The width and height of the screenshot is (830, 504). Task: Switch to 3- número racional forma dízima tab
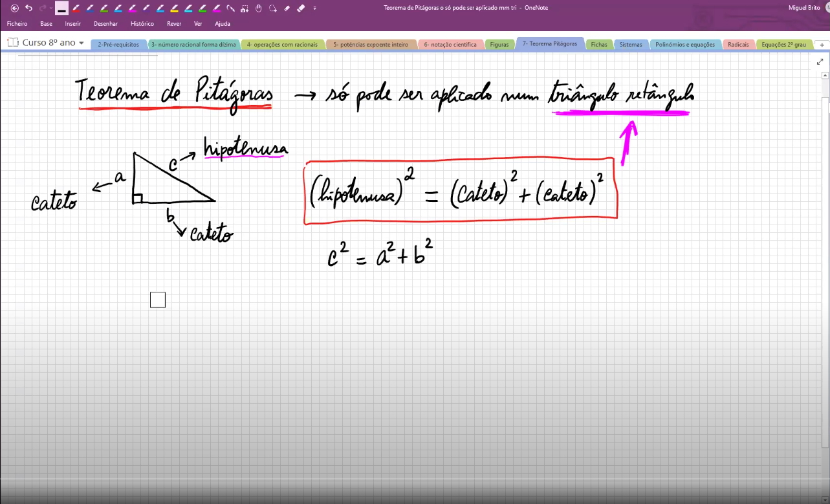[x=193, y=45]
